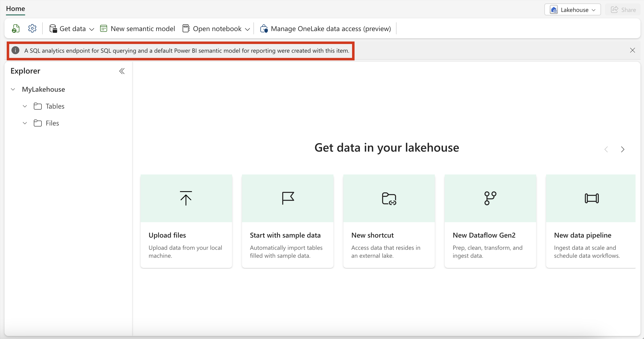Click the Upload files card
644x339 pixels.
(x=186, y=221)
